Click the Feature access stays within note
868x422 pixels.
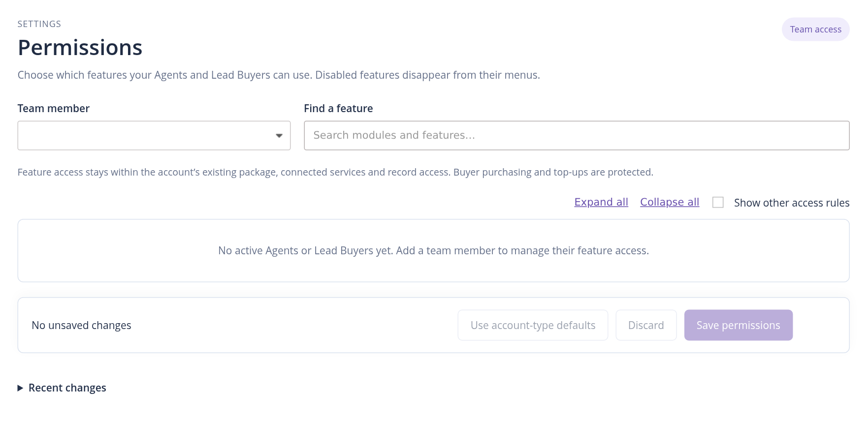point(335,172)
